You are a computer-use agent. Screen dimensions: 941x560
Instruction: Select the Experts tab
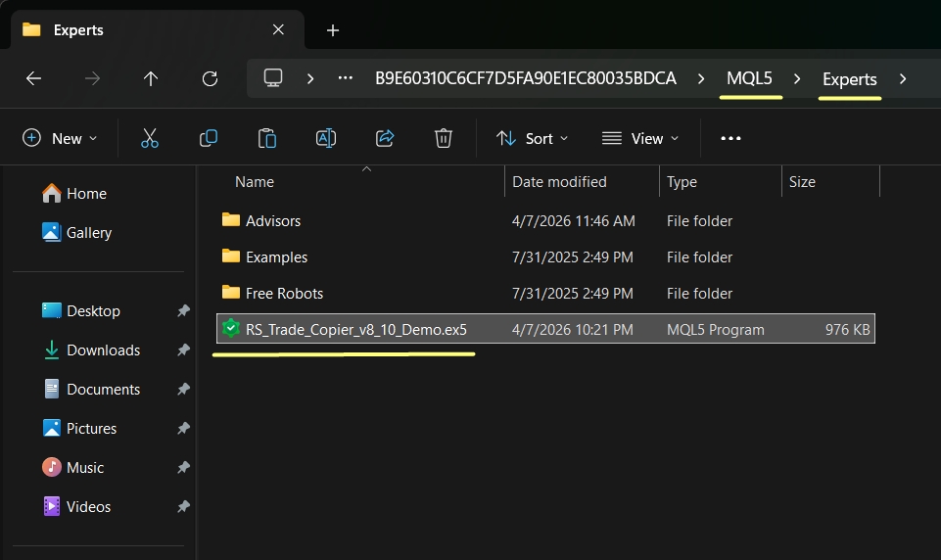158,29
